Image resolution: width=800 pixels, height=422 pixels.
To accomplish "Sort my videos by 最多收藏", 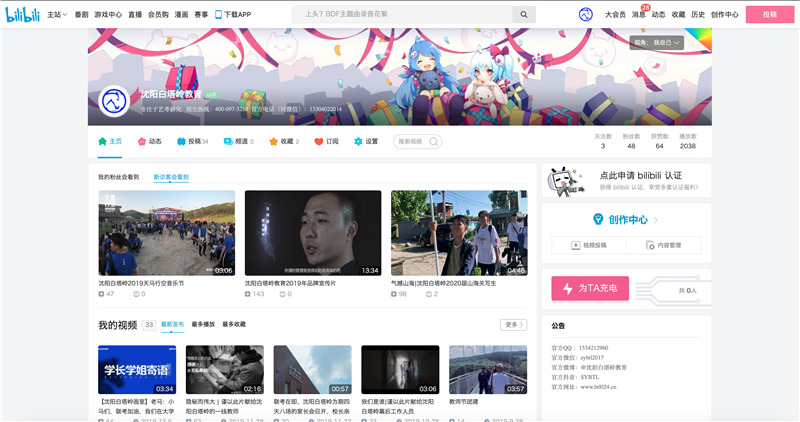I will point(234,325).
